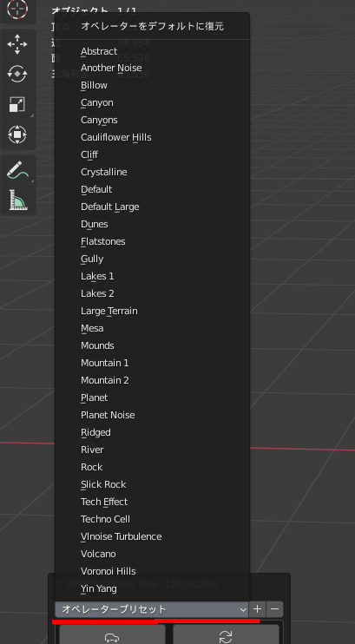Pick the Tech Effect preset

[x=152, y=502]
